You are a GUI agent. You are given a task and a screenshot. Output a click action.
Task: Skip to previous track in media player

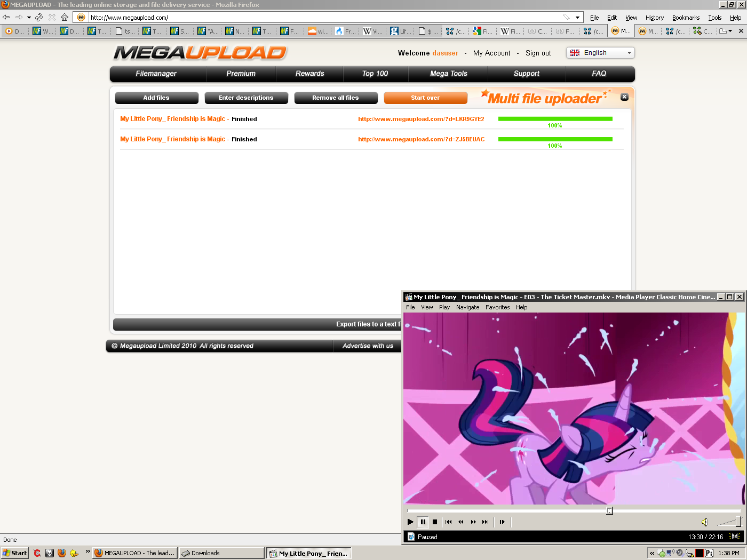pos(448,522)
